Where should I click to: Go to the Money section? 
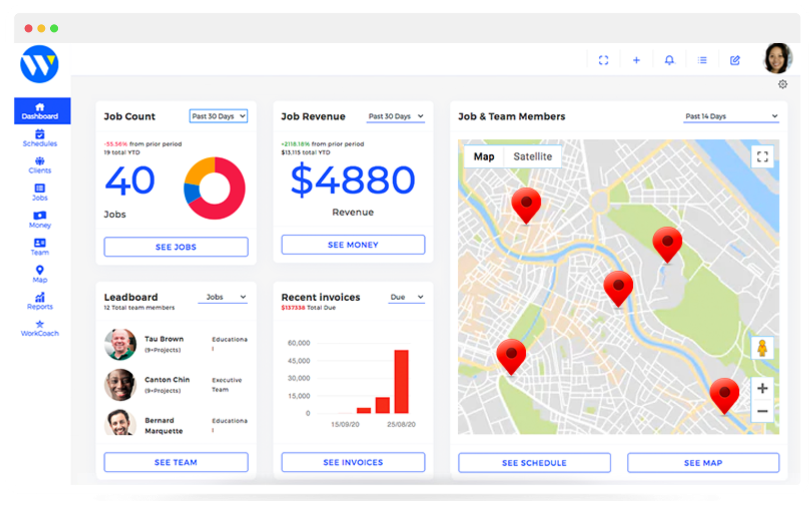(x=40, y=220)
